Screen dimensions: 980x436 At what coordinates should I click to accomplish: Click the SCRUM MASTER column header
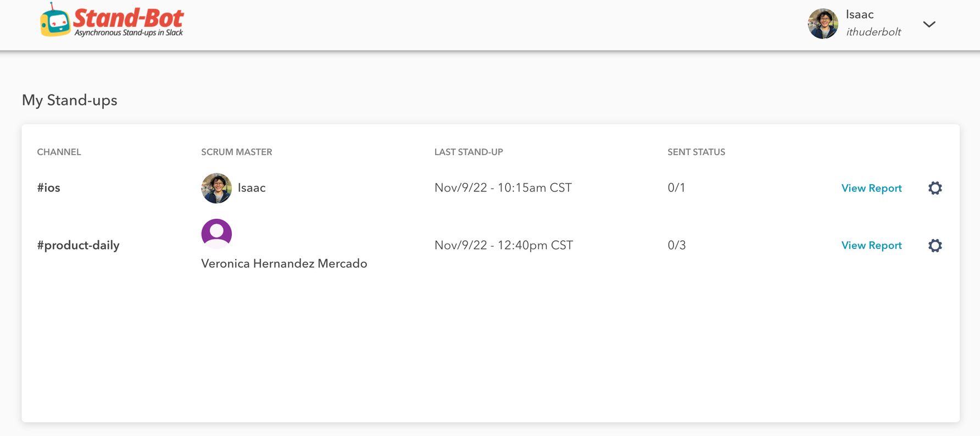(x=236, y=152)
